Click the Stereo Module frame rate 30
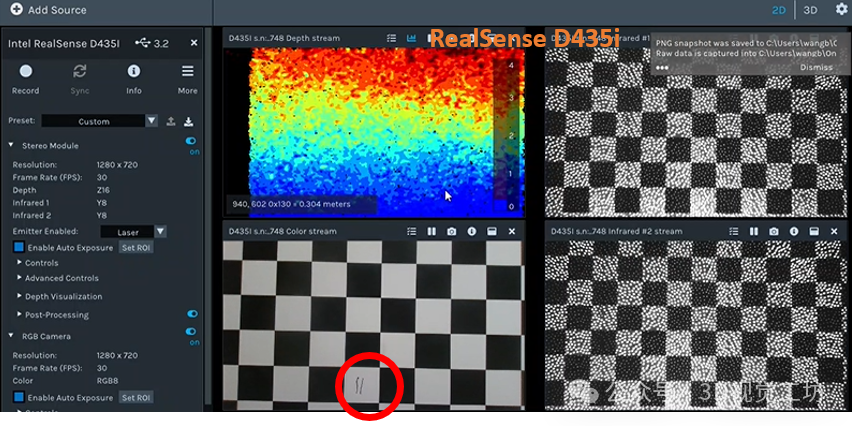 (x=102, y=177)
